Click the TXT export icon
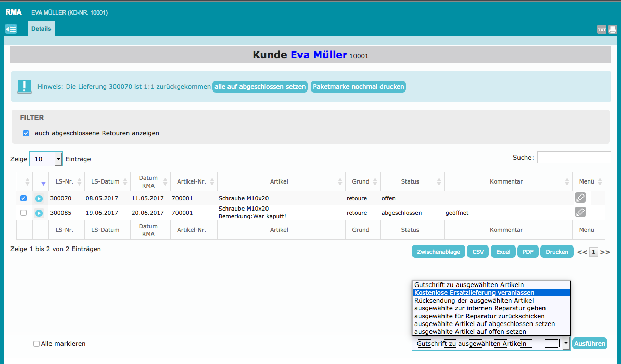621x364 pixels. tap(601, 30)
